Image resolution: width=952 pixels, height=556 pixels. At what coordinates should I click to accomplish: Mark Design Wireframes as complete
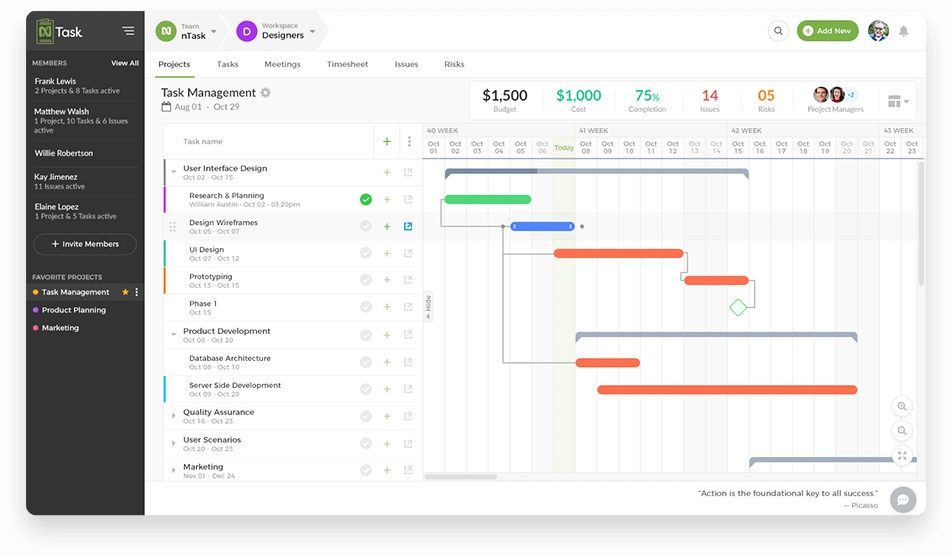366,226
